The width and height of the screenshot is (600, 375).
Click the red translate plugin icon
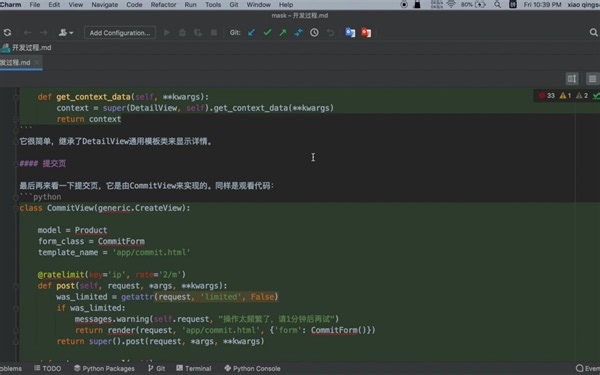(366, 33)
